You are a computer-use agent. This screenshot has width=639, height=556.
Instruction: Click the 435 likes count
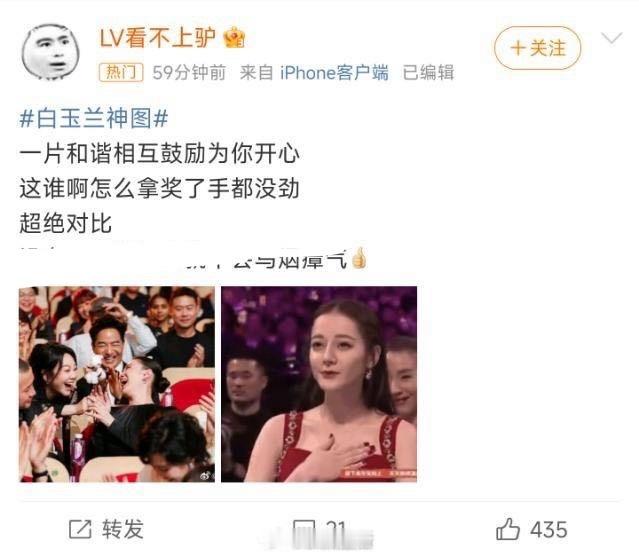tap(549, 530)
